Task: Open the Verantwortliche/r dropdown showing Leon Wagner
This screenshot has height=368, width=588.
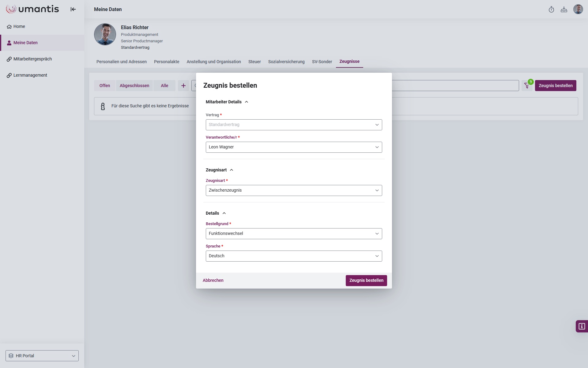Action: (x=294, y=147)
